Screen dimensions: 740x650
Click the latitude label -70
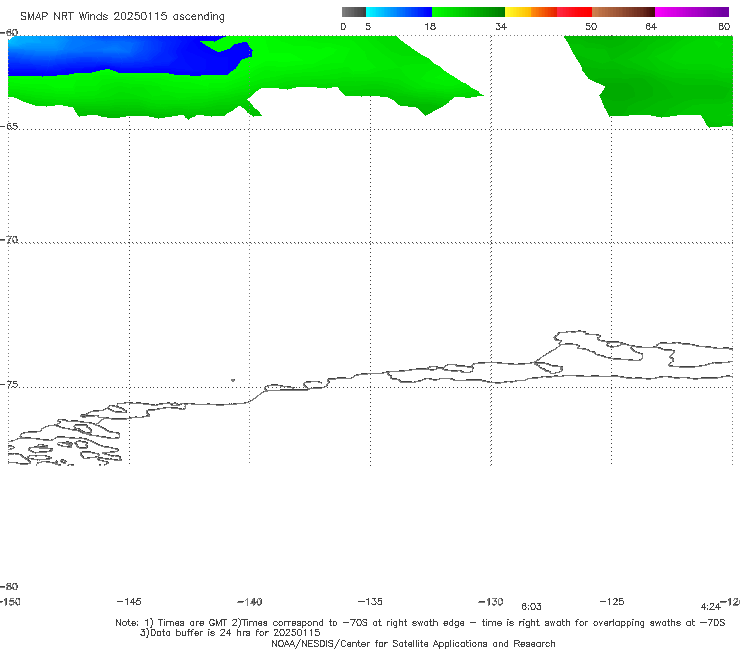click(x=9, y=240)
